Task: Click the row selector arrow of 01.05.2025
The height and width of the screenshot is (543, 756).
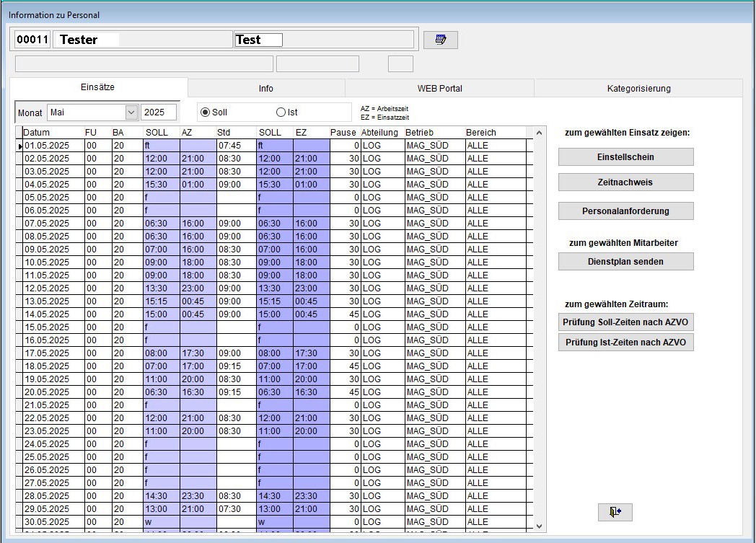Action: 19,146
